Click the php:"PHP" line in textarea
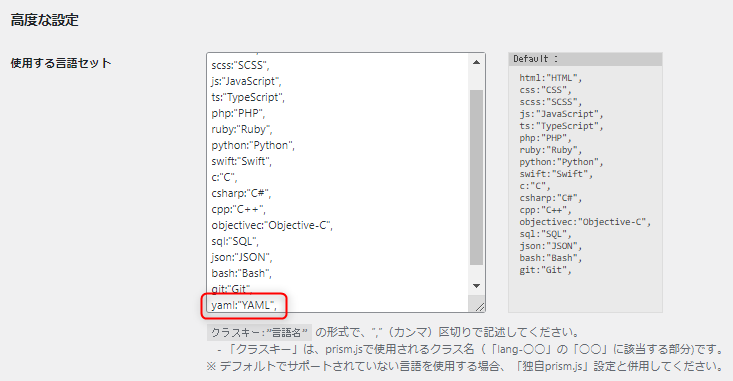Screen dimensions: 733x381 [x=238, y=113]
